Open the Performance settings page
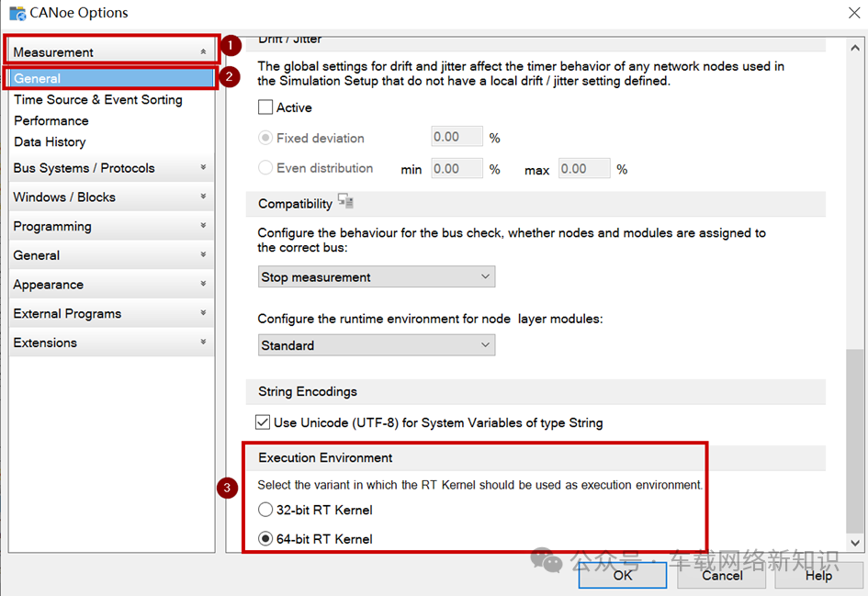Image resolution: width=868 pixels, height=596 pixels. click(51, 120)
